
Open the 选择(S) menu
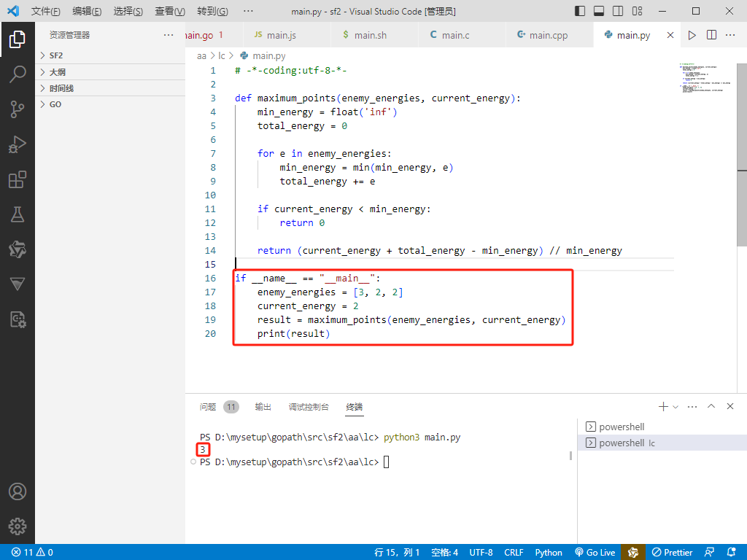[x=128, y=11]
